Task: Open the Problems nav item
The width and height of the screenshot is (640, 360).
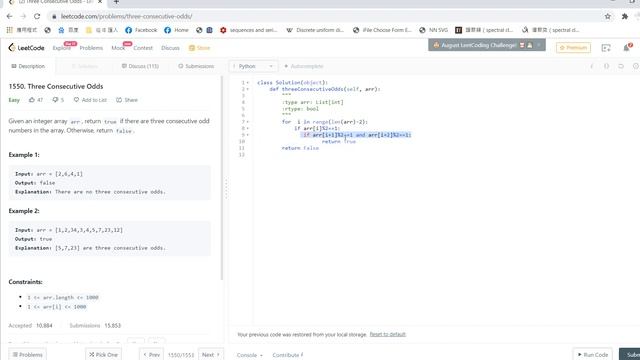Action: 91,48
